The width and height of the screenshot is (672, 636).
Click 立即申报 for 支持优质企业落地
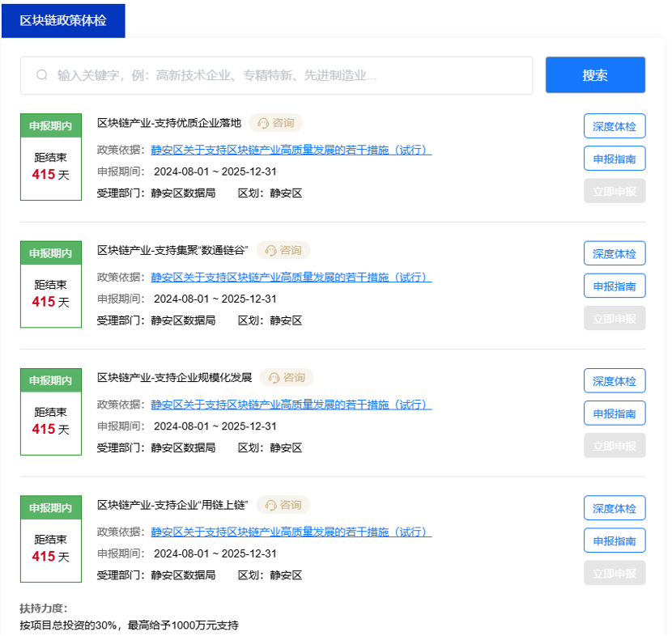[x=614, y=191]
